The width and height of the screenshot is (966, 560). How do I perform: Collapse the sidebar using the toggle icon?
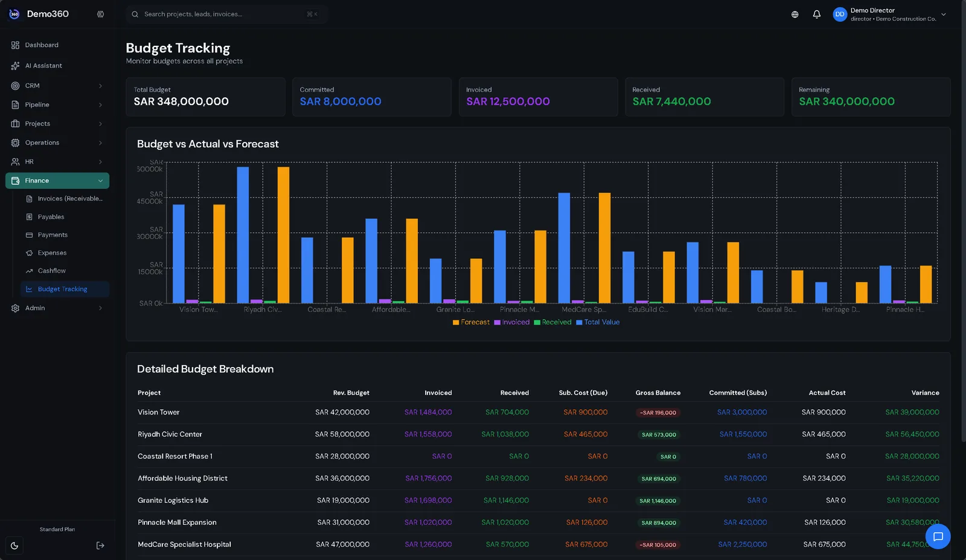(100, 14)
